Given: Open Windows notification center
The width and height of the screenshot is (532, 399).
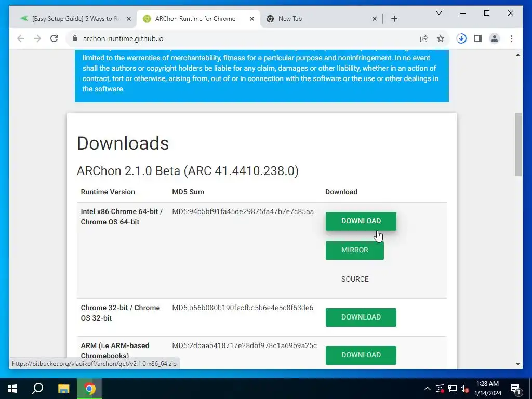Looking at the screenshot, I should click(x=515, y=389).
